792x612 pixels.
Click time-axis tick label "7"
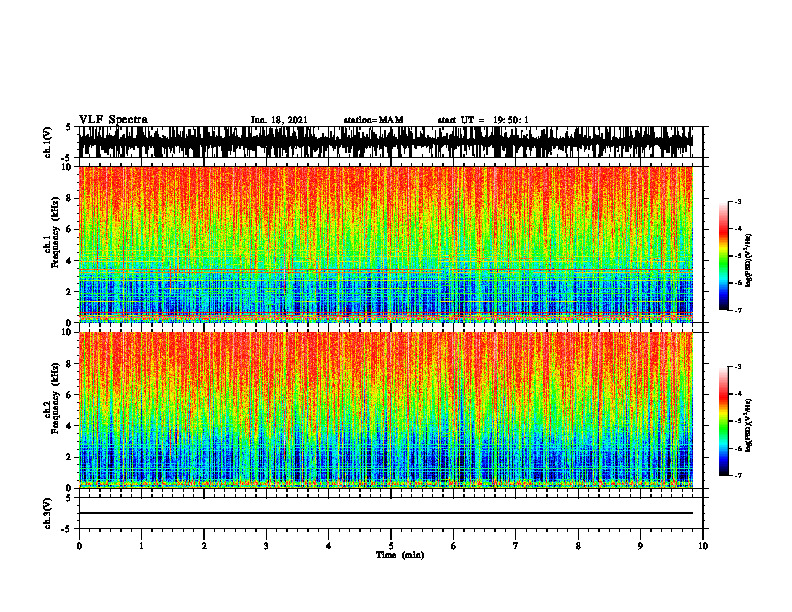(x=516, y=546)
